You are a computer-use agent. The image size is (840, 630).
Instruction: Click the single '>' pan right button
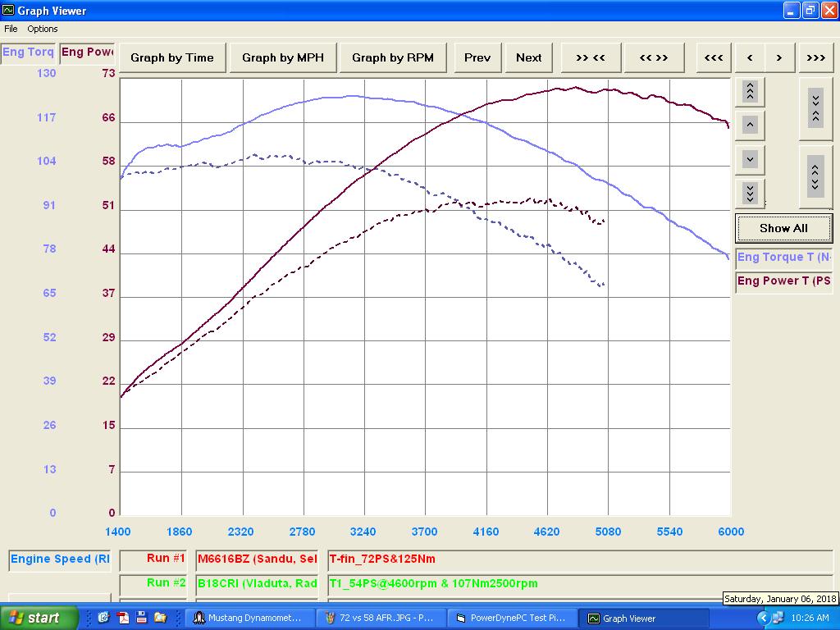point(779,57)
